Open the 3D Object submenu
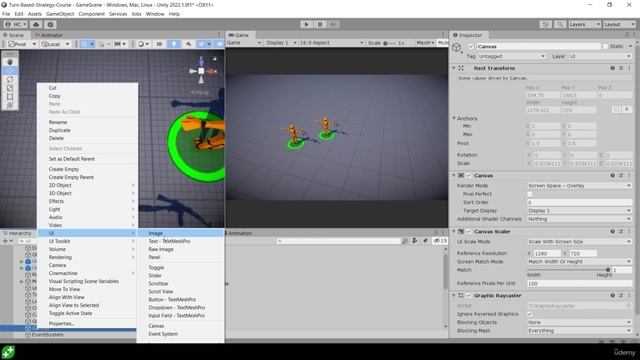Viewport: 640px width, 360px height. point(87,193)
